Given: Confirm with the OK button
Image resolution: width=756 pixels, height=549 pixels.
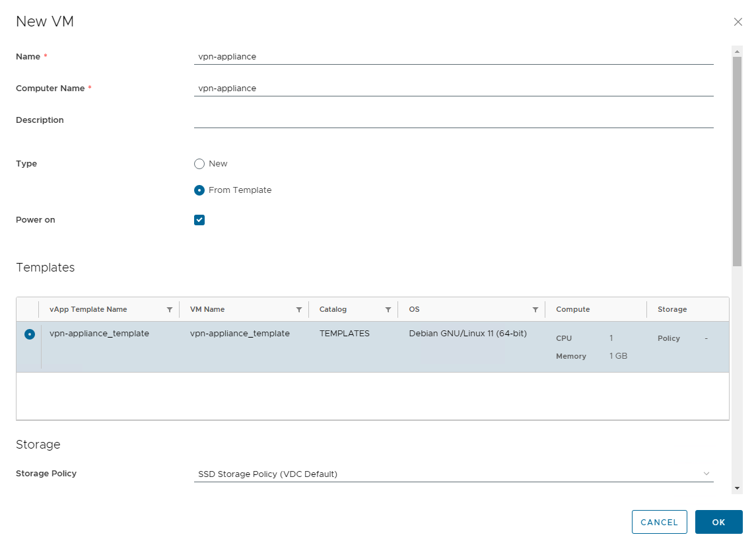Looking at the screenshot, I should (718, 522).
